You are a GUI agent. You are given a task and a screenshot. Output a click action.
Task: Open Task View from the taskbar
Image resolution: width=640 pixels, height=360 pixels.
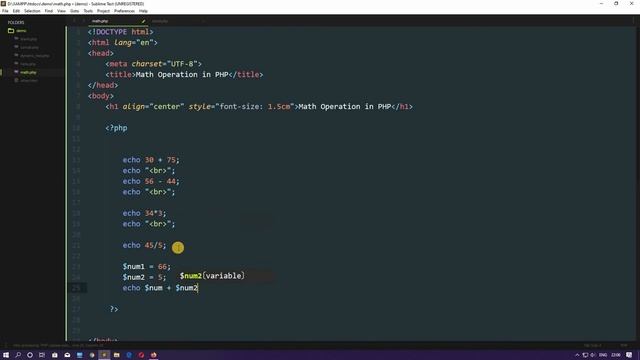tap(42, 355)
